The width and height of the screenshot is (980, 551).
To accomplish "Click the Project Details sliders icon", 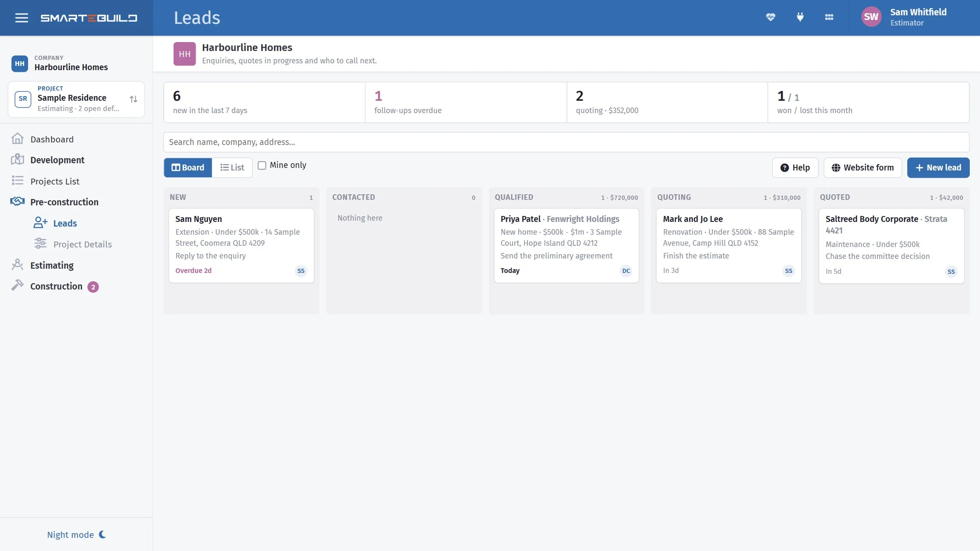I will coord(40,244).
